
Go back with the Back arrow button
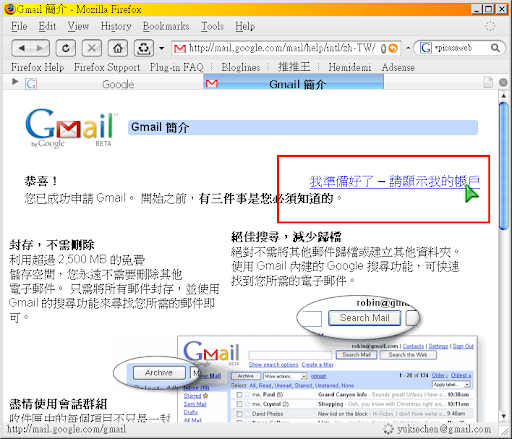coord(22,48)
